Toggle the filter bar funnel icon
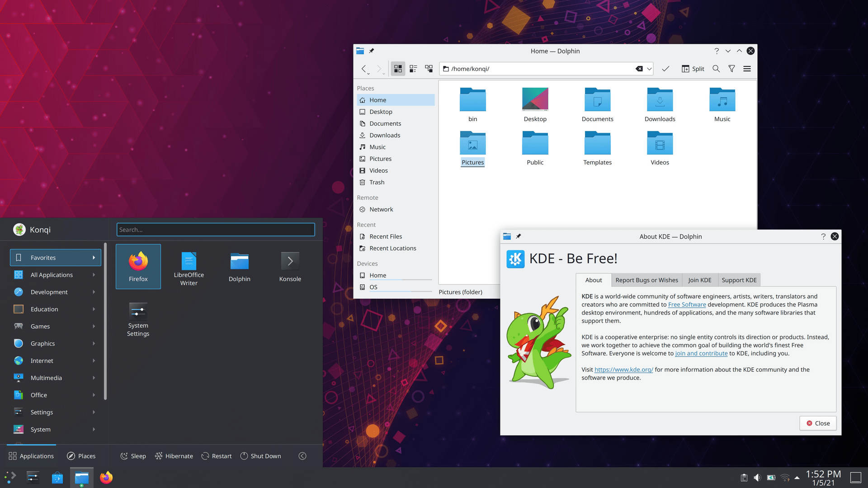This screenshot has width=868, height=488. [731, 69]
